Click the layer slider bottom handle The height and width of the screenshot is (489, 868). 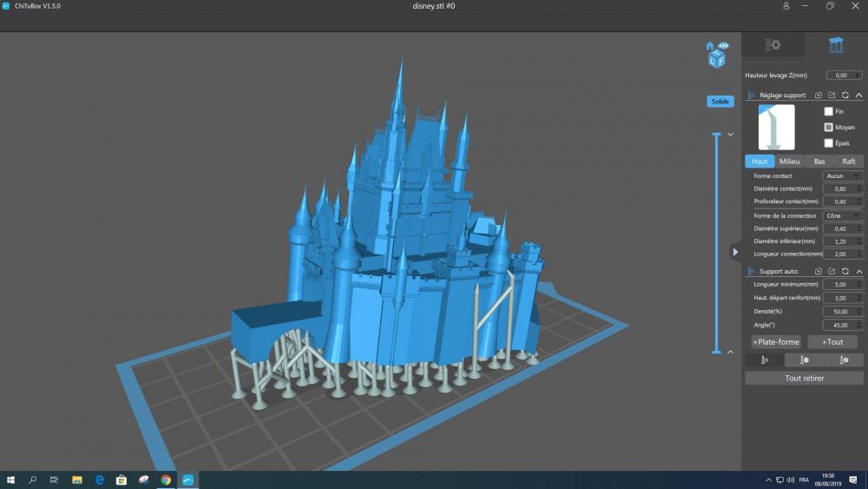[716, 351]
